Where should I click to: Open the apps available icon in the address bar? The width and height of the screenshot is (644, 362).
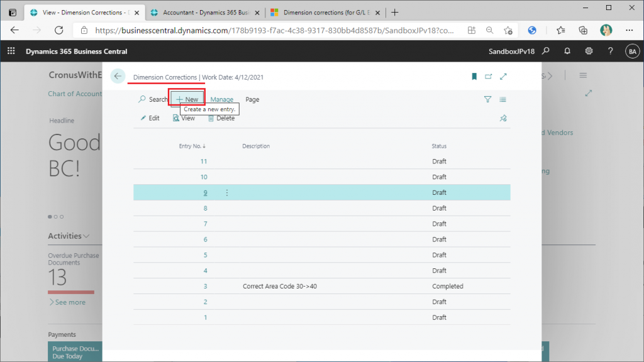pyautogui.click(x=472, y=30)
